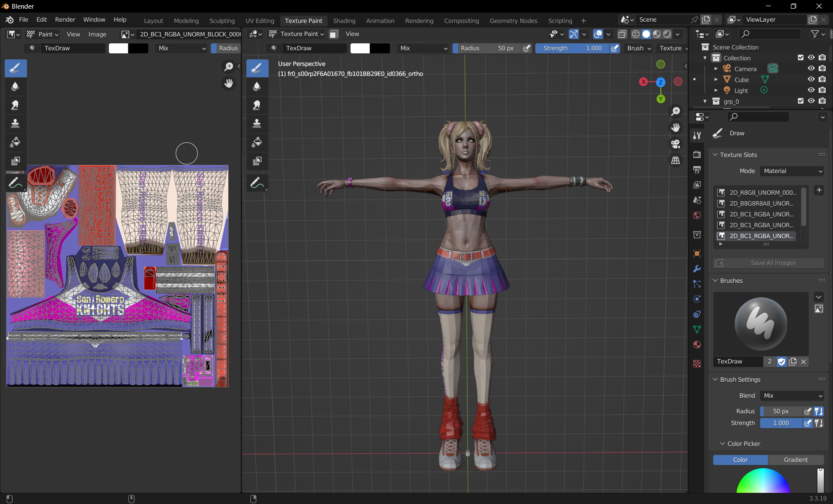833x504 pixels.
Task: Click the white primary color swatch in the viewport header
Action: 360,48
